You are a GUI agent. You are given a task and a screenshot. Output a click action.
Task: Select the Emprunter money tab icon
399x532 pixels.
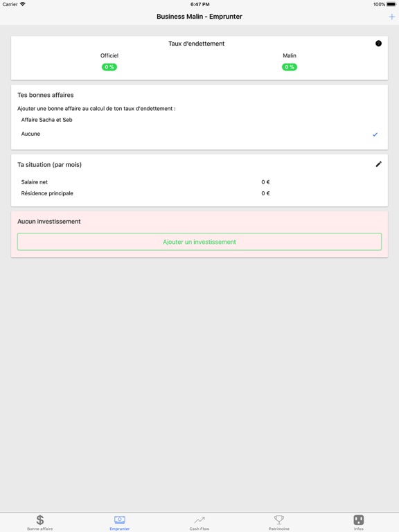120,520
